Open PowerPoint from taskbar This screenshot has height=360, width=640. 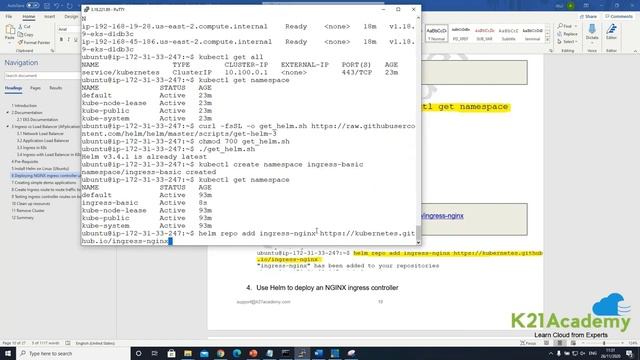(x=253, y=353)
